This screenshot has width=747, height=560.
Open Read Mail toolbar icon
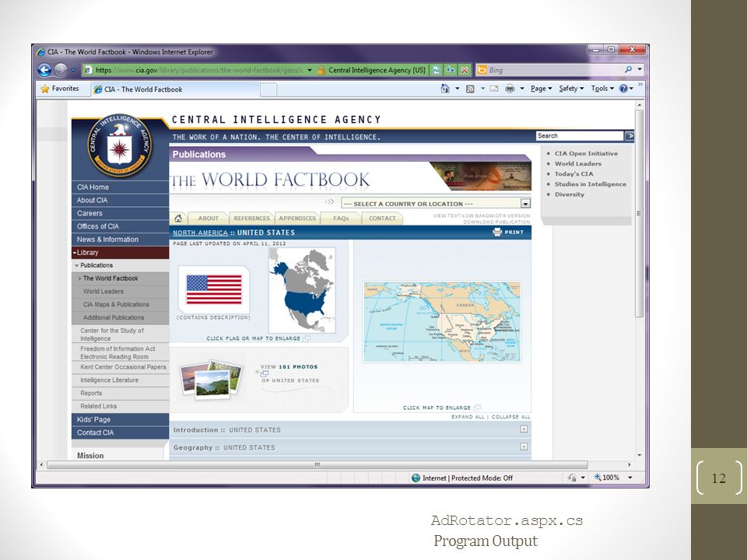pos(494,89)
